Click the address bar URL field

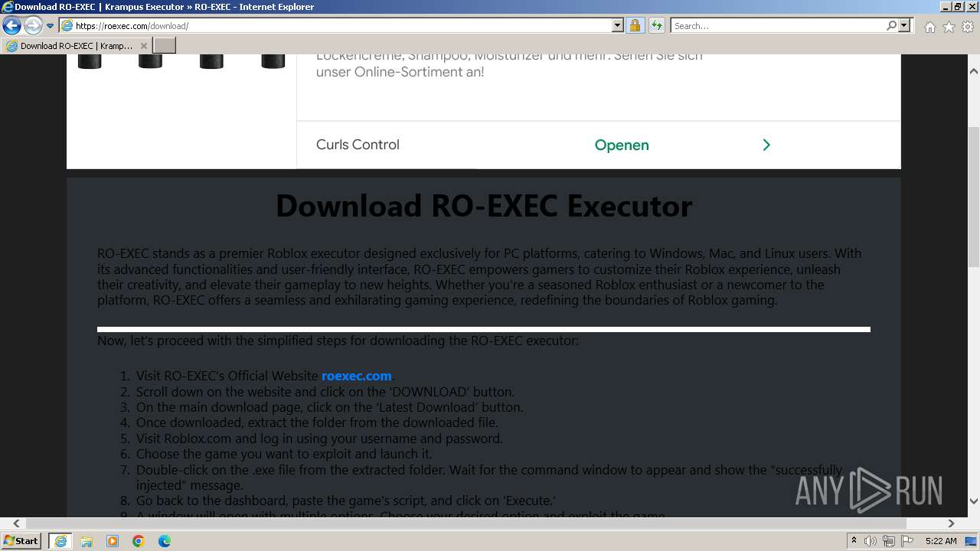pos(342,25)
